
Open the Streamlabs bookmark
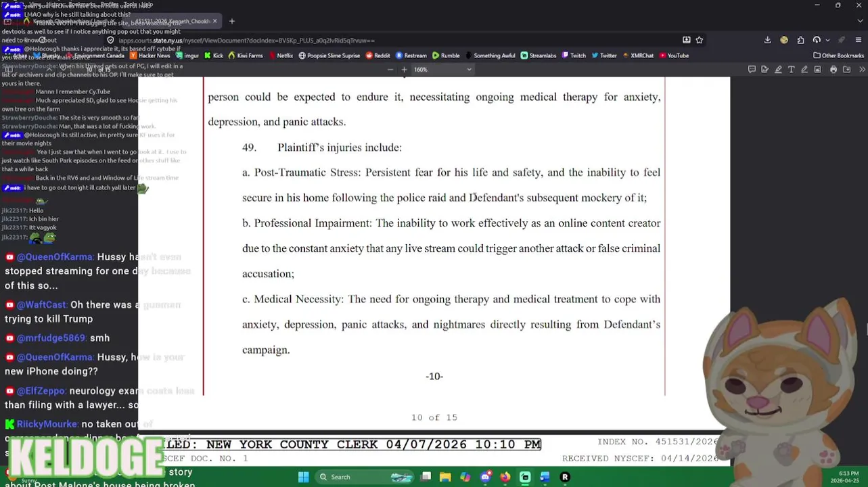coord(539,55)
